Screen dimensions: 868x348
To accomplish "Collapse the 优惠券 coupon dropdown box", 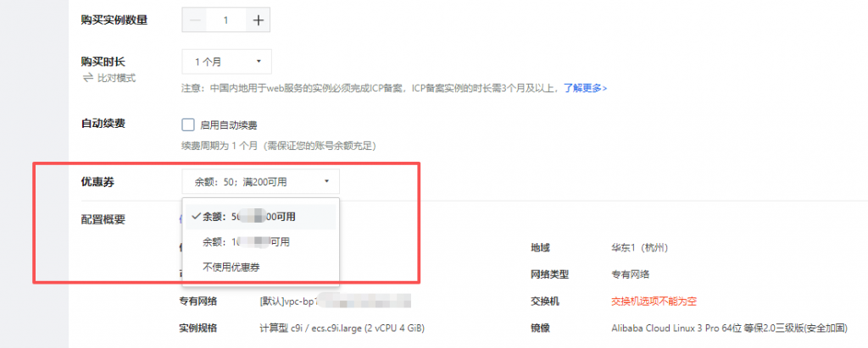I will (x=261, y=181).
